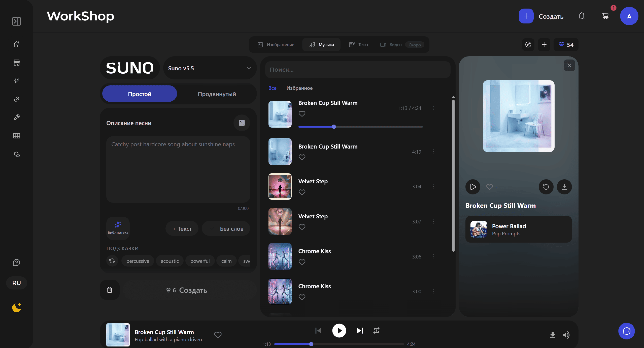Switch to the Музыка tab
Viewport: 644px width, 348px height.
322,45
